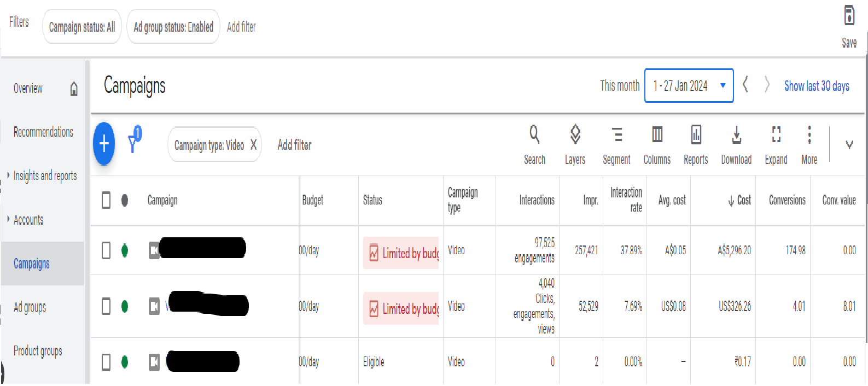Click the blue plus new campaign button

104,144
